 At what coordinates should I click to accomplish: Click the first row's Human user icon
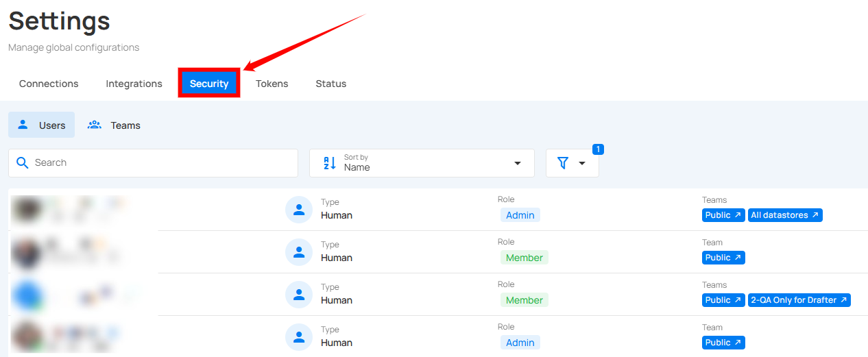coord(299,210)
